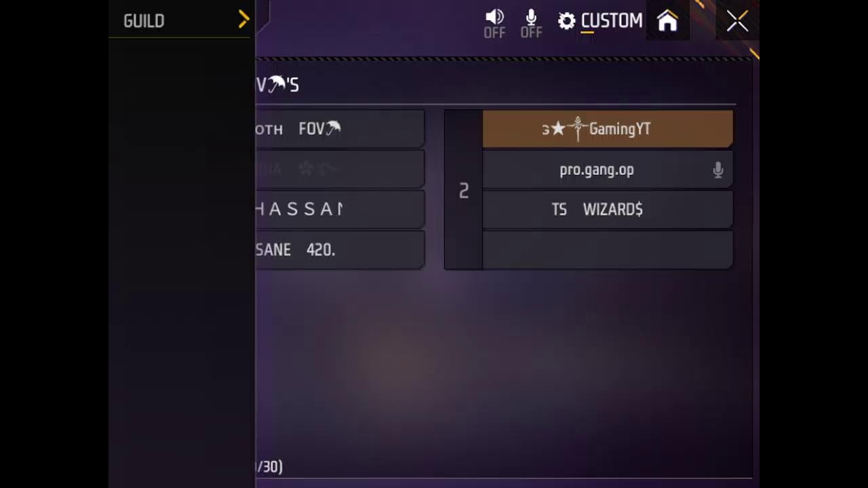Expand the GUILD panel chevron arrow
Image resolution: width=868 pixels, height=488 pixels.
click(244, 20)
